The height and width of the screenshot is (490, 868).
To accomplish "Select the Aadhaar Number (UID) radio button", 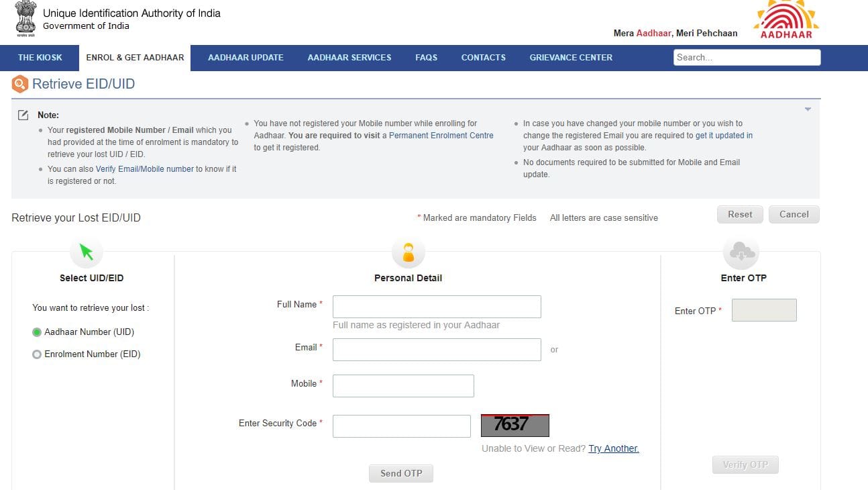I will (37, 332).
